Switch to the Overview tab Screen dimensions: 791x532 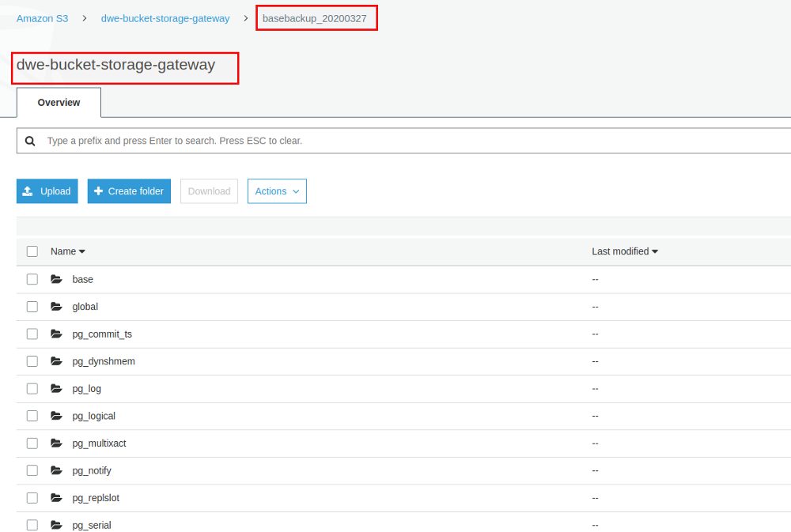point(59,102)
